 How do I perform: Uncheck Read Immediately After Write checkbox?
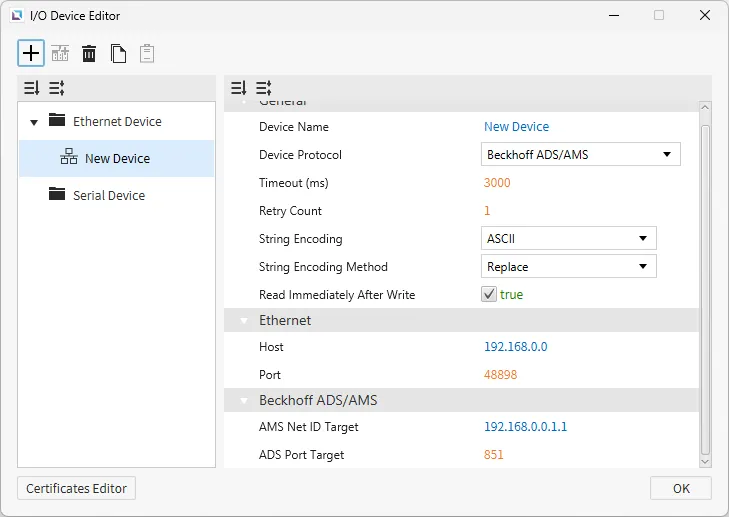coord(489,295)
